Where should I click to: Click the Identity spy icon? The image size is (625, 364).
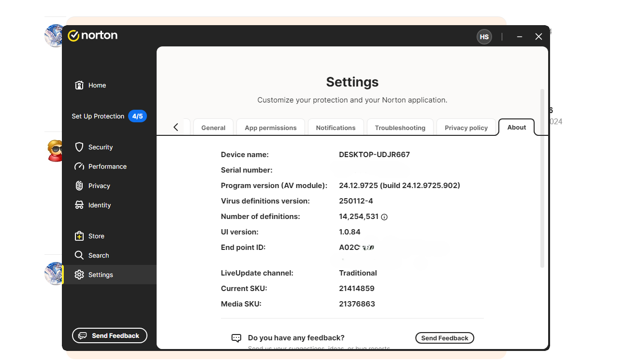pos(79,205)
